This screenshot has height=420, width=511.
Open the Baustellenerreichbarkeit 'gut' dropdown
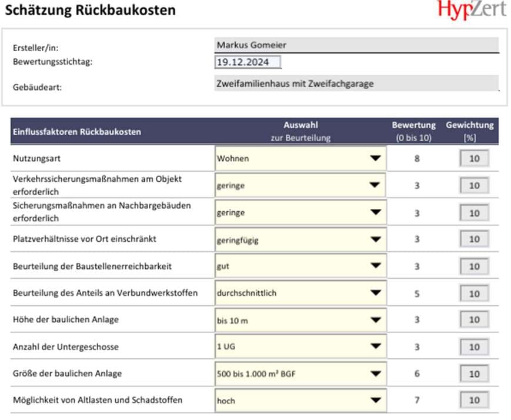coord(375,266)
